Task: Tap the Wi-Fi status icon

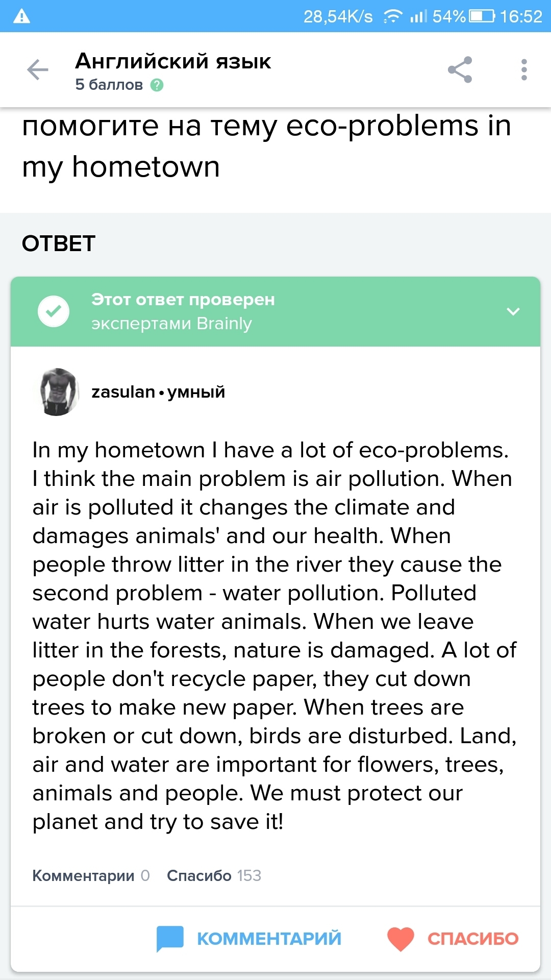Action: (392, 16)
